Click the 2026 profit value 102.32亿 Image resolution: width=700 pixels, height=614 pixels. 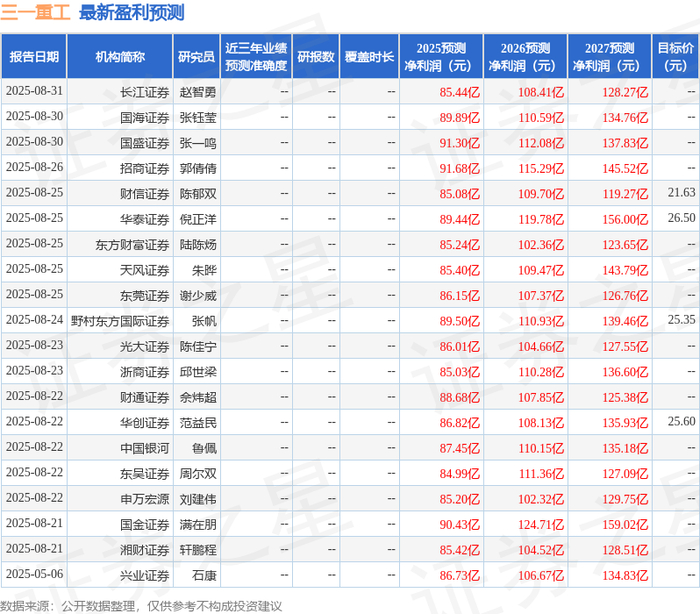coord(541,499)
